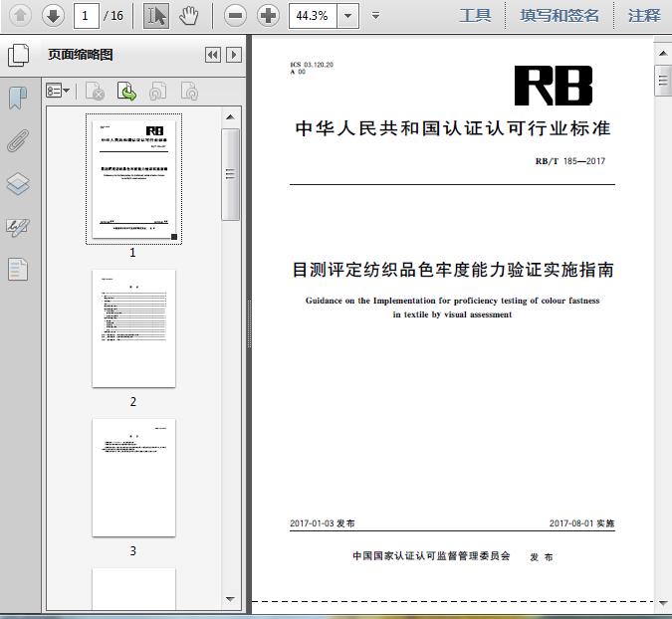Expand the toolbar customize arrow
The height and width of the screenshot is (619, 672).
click(x=375, y=16)
